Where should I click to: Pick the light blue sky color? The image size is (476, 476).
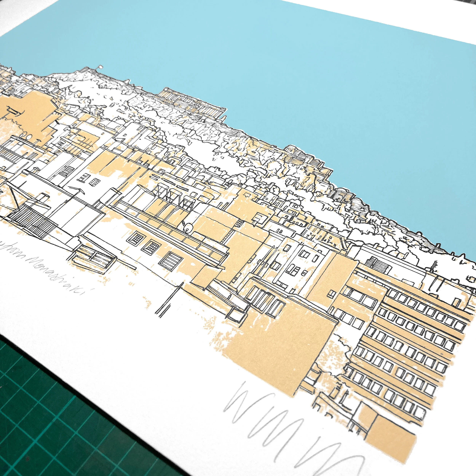(x=296, y=61)
